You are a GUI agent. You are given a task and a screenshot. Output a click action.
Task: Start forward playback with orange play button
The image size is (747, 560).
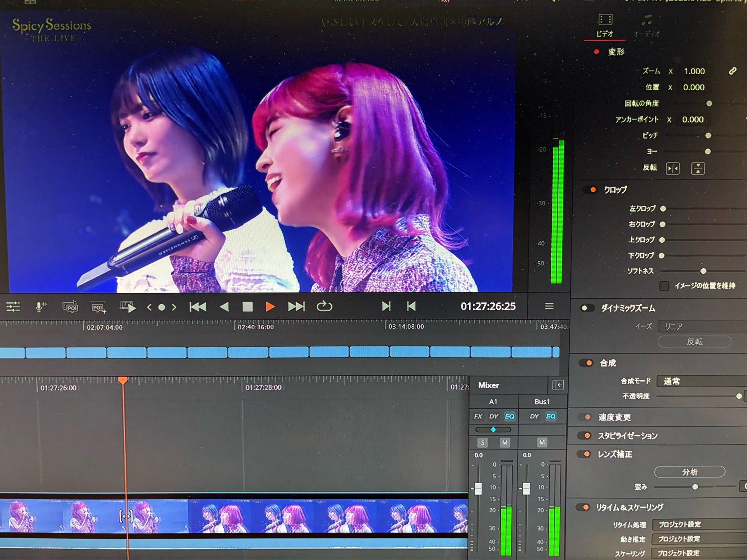270,307
